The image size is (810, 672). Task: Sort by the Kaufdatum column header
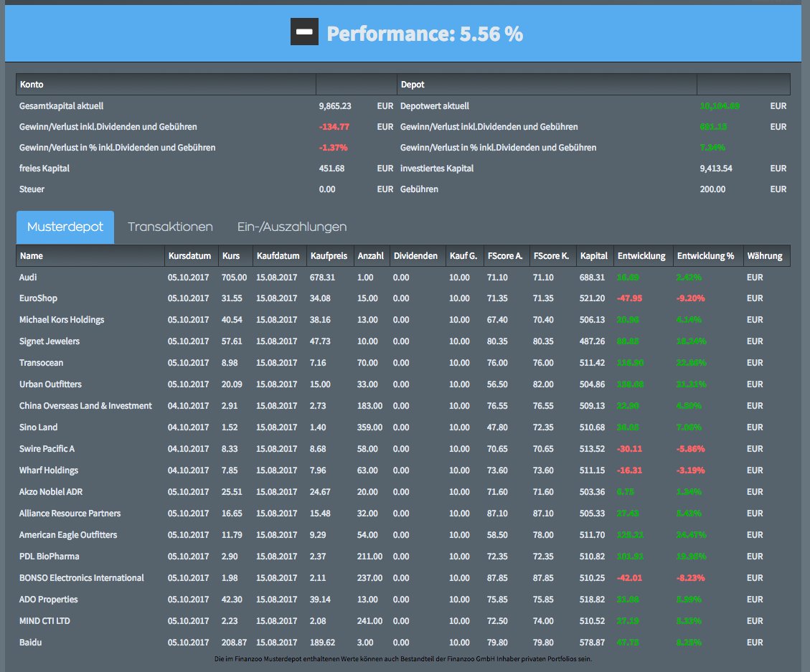(x=278, y=255)
